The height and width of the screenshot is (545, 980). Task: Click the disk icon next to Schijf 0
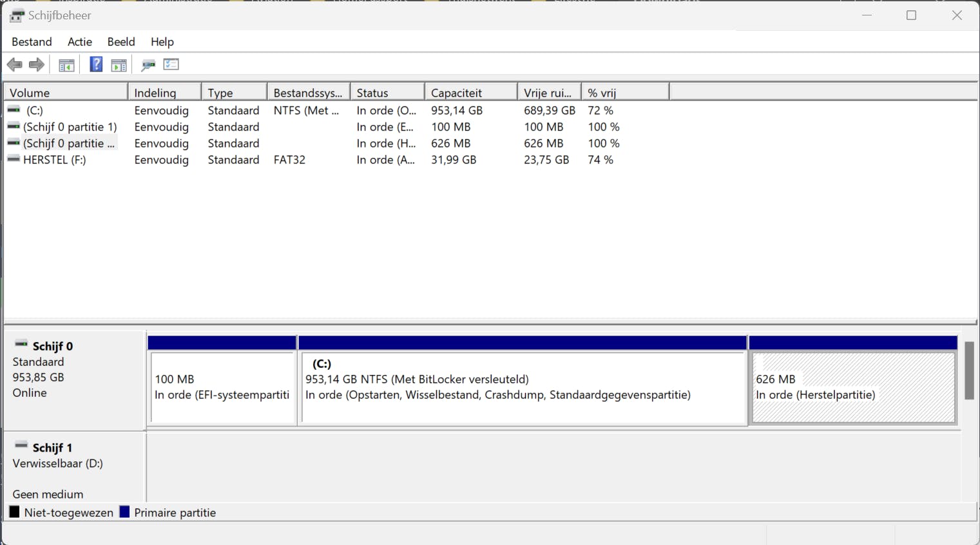coord(21,345)
